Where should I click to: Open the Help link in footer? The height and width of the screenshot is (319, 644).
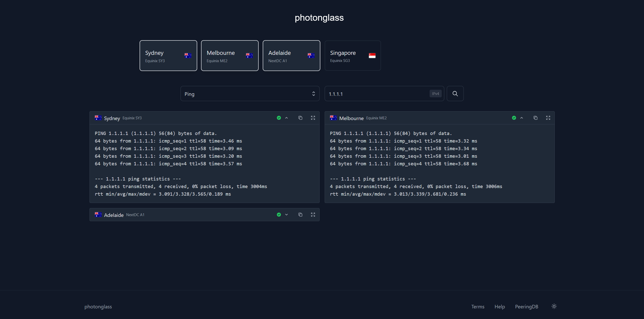[x=500, y=307]
